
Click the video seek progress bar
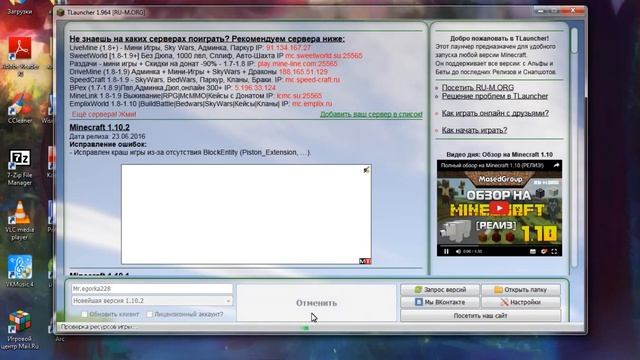point(499,246)
